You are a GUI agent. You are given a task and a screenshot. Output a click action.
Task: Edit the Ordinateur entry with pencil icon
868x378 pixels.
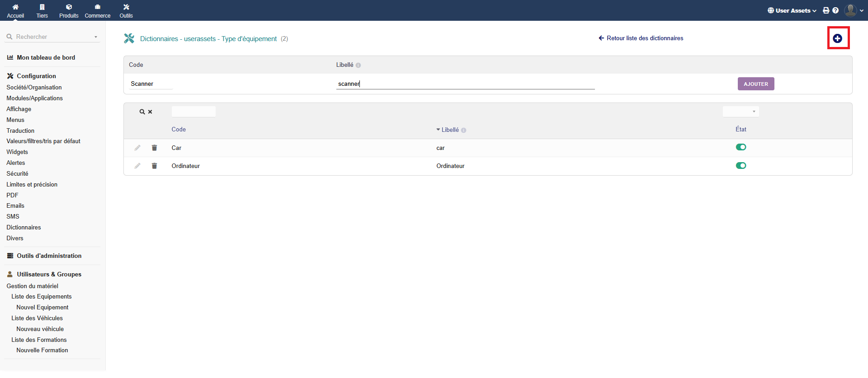[x=137, y=166]
